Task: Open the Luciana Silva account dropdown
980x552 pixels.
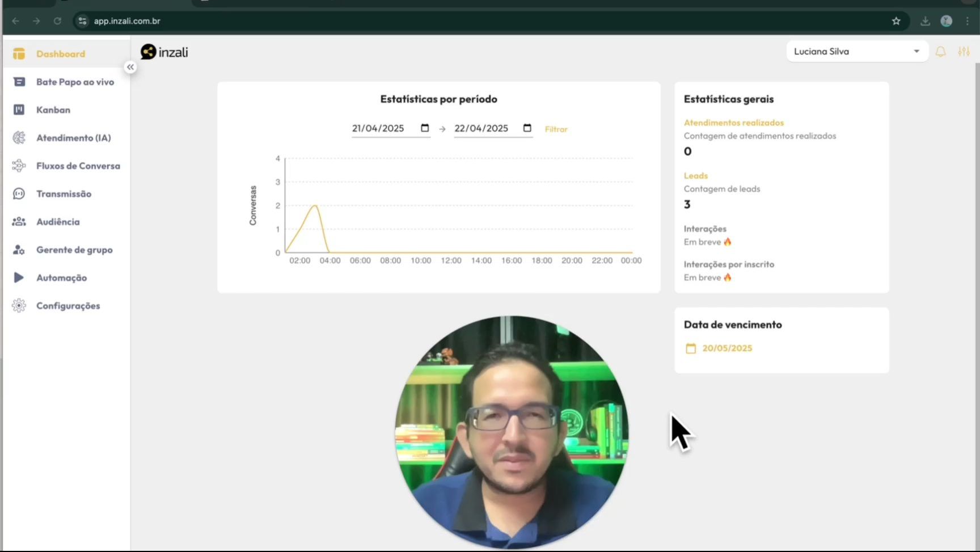Action: pyautogui.click(x=857, y=52)
